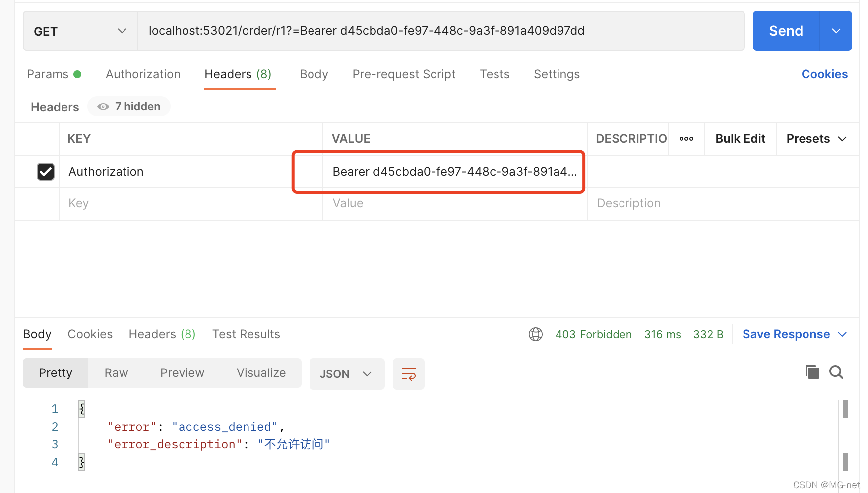Click the empty Value placeholder field
Screen dimensions: 868x493
tap(455, 204)
